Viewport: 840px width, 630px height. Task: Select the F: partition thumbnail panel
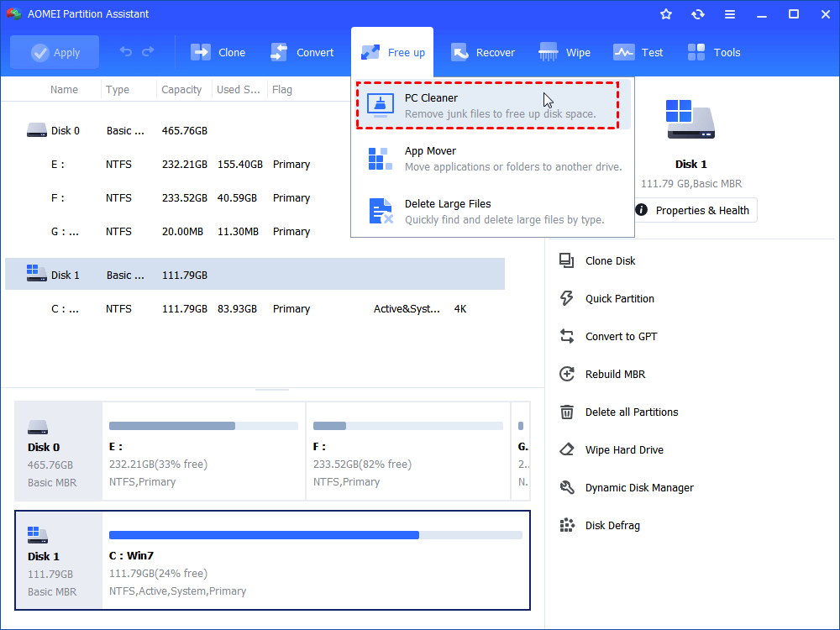(x=407, y=451)
